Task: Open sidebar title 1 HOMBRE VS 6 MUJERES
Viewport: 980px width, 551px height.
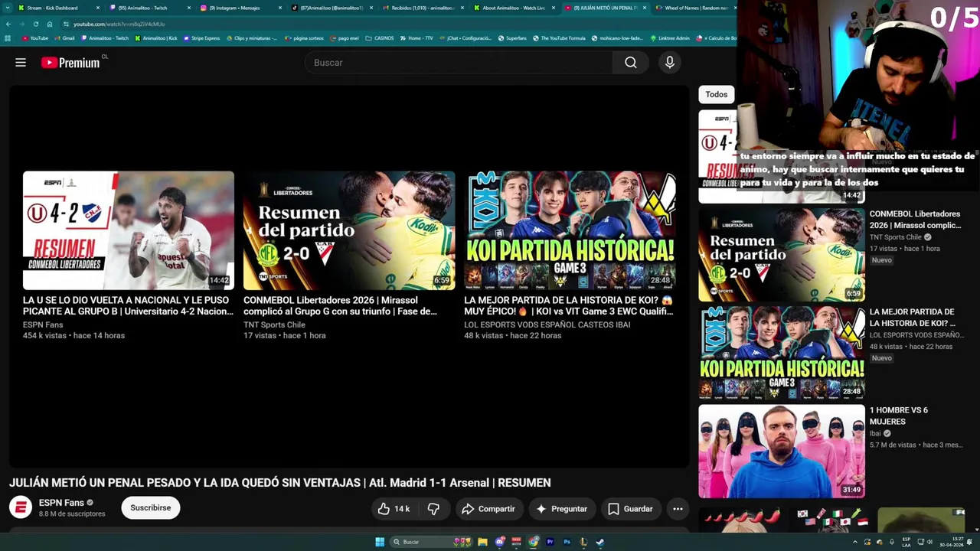Action: point(899,416)
